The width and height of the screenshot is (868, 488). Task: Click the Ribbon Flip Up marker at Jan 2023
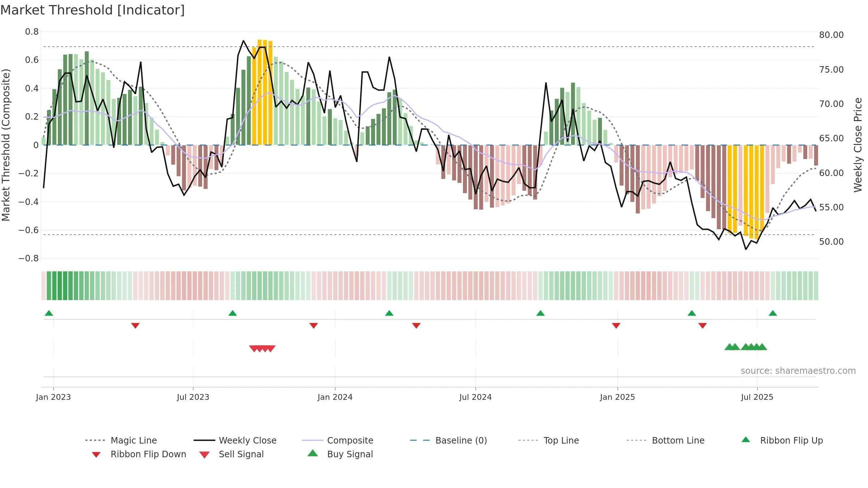tap(49, 313)
